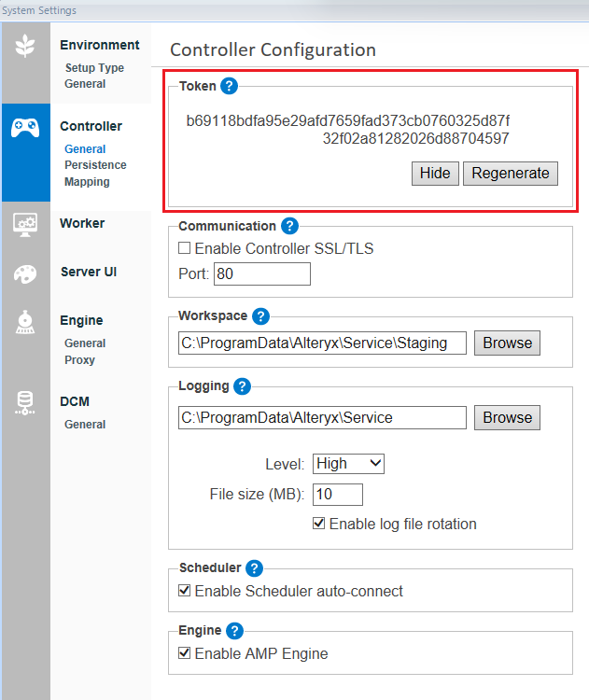Image resolution: width=589 pixels, height=700 pixels.
Task: Click the Communication help question mark
Action: [289, 226]
